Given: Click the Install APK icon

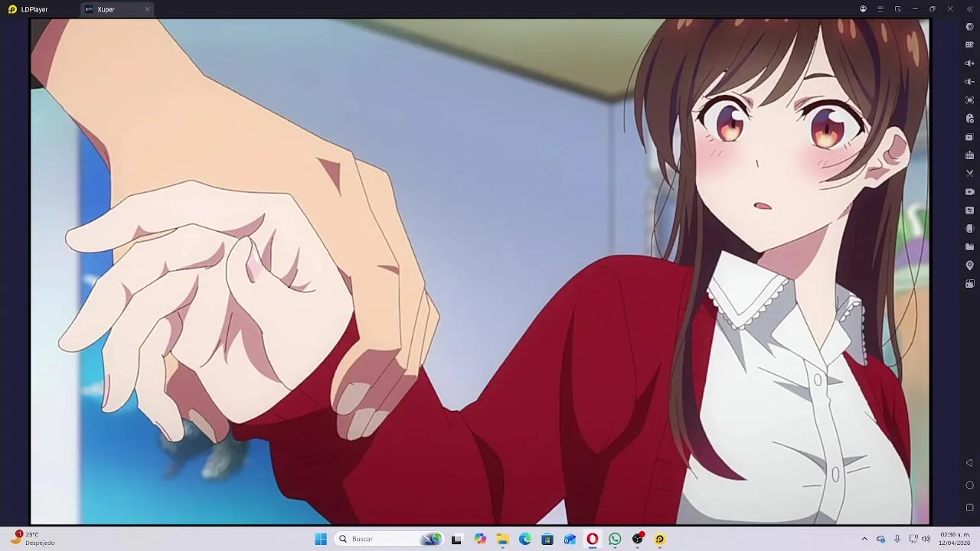Looking at the screenshot, I should (x=970, y=155).
